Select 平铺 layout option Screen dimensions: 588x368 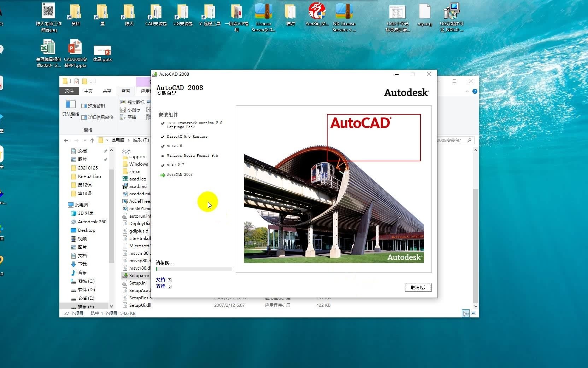coord(128,117)
